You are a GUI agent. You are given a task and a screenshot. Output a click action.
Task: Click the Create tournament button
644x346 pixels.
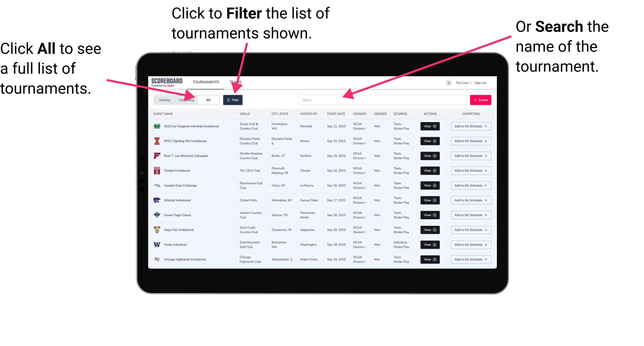481,100
